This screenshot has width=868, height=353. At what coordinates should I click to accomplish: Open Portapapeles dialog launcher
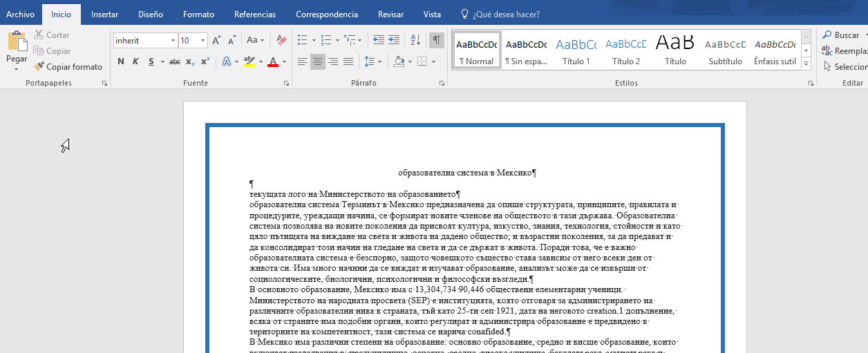click(x=105, y=83)
